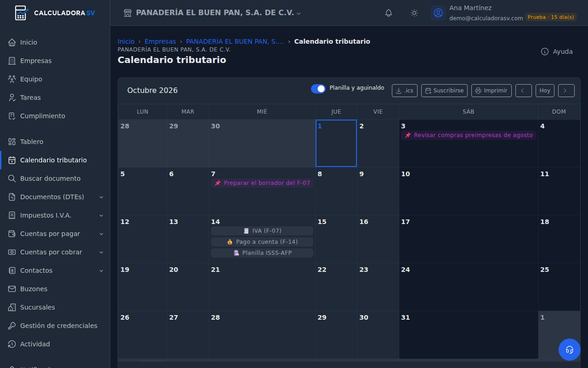Image resolution: width=588 pixels, height=368 pixels.
Task: Click the PANADERÍA EL BUEN PAN breadcrumb link
Action: tap(235, 41)
